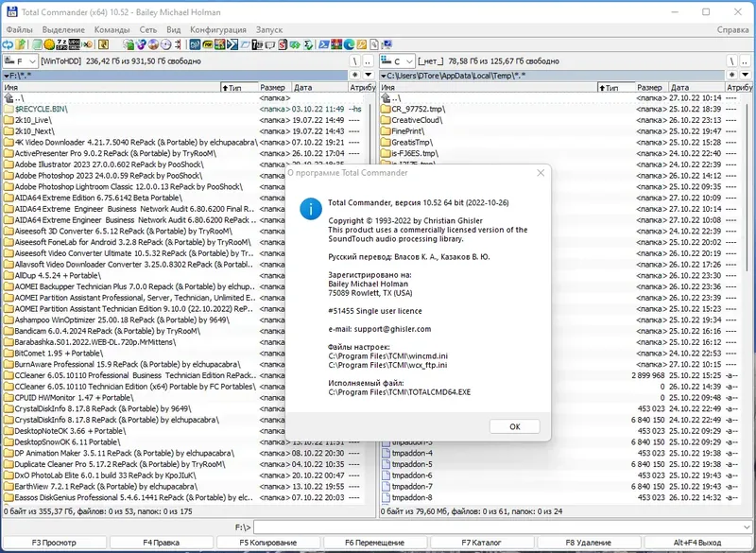
Task: Go to root with right panel backslash button
Action: 731,61
